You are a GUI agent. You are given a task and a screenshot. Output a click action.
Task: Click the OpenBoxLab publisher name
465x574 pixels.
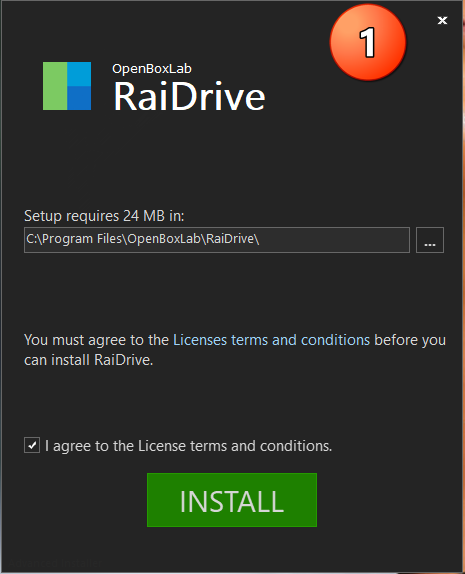point(152,69)
